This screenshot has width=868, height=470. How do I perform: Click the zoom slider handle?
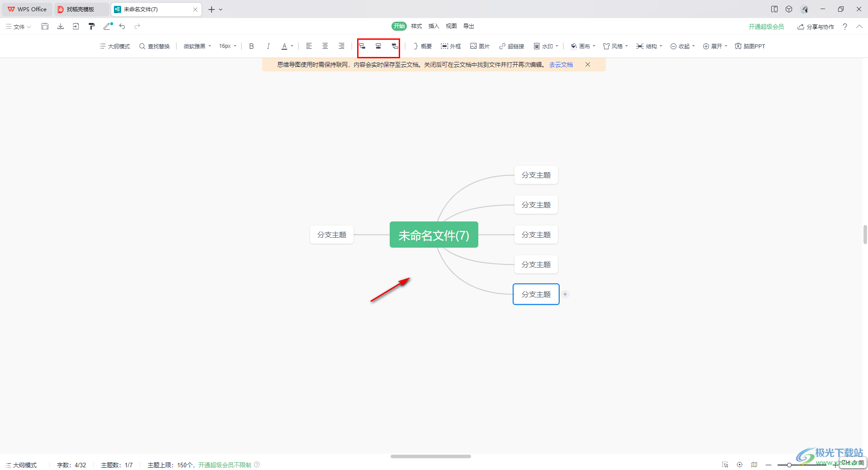click(x=789, y=465)
